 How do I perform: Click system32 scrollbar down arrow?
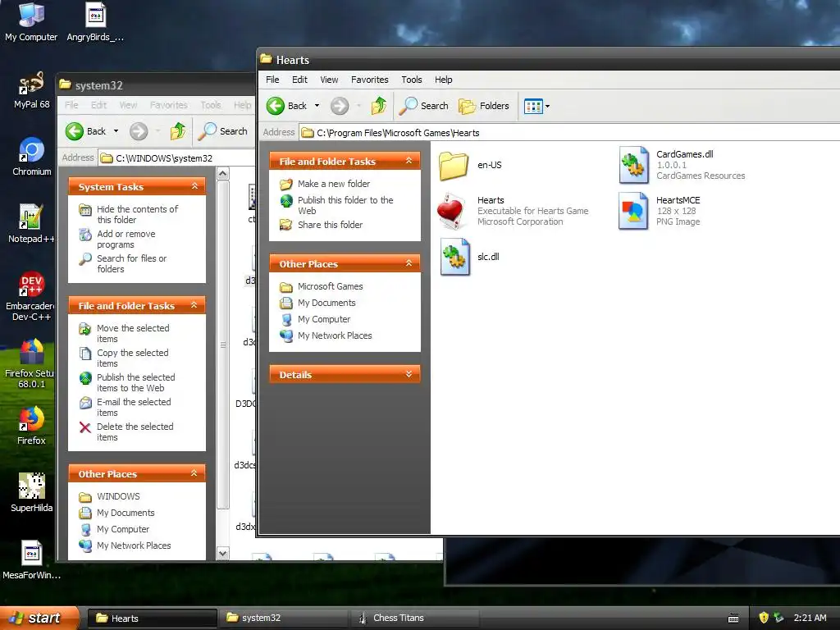click(223, 554)
